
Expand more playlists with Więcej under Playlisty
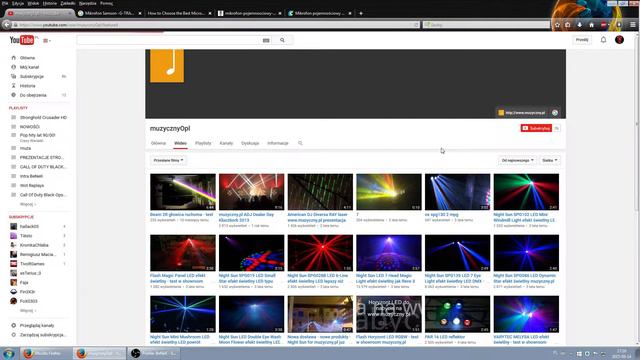pos(28,204)
